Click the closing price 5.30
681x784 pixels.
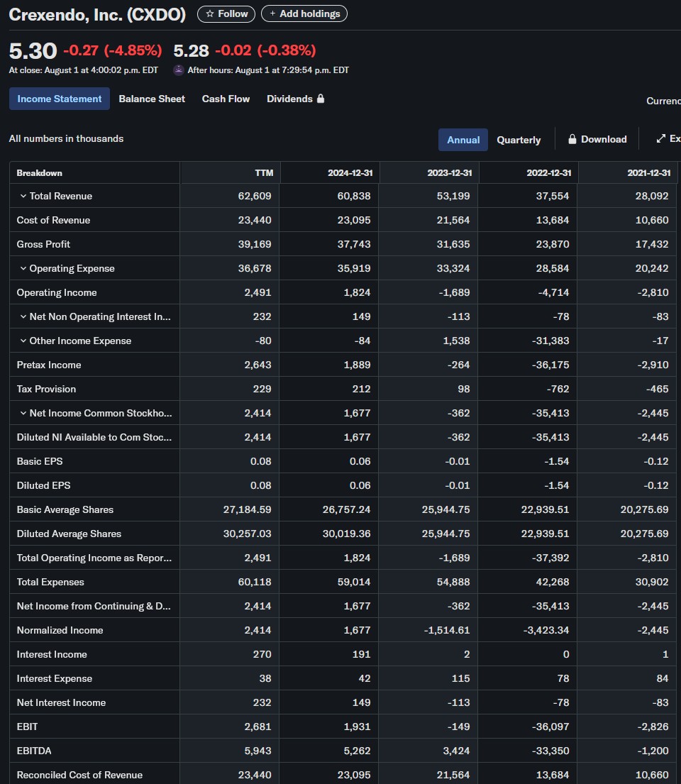pyautogui.click(x=33, y=50)
